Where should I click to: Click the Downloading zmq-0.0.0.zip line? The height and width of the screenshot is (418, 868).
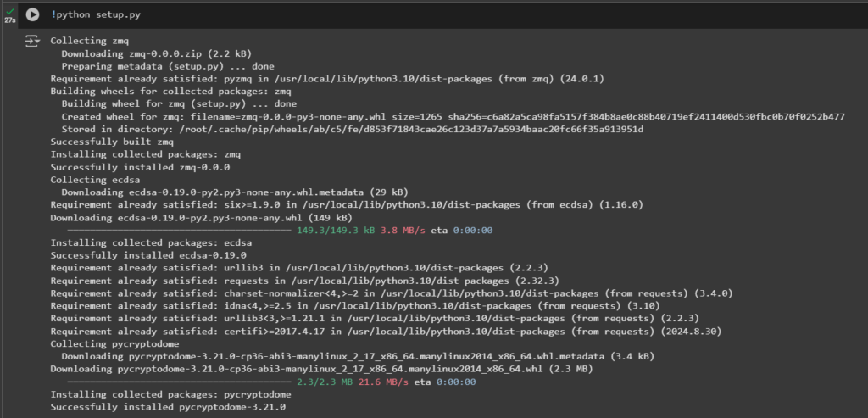[157, 53]
